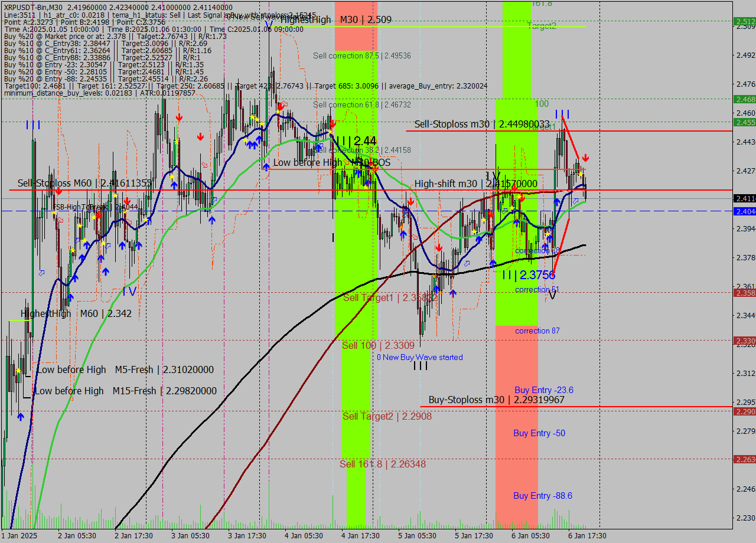Click the 1 Jan 2025 time axis label
The height and width of the screenshot is (543, 756).
(x=20, y=536)
